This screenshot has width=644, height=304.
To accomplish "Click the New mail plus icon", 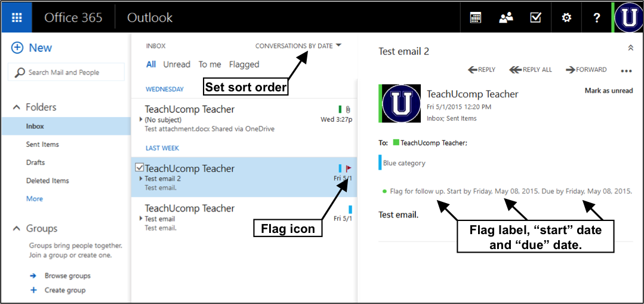I will [17, 48].
